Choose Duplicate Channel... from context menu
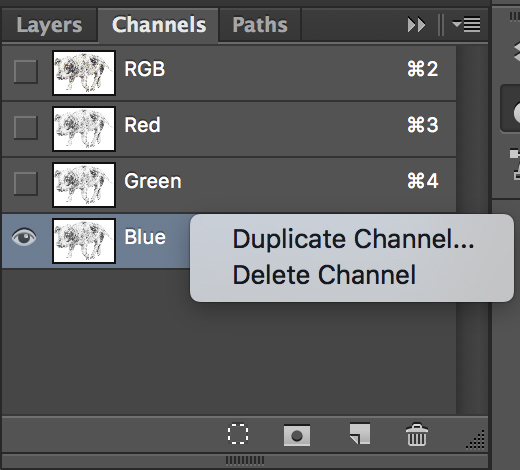The height and width of the screenshot is (470, 520). coord(353,239)
